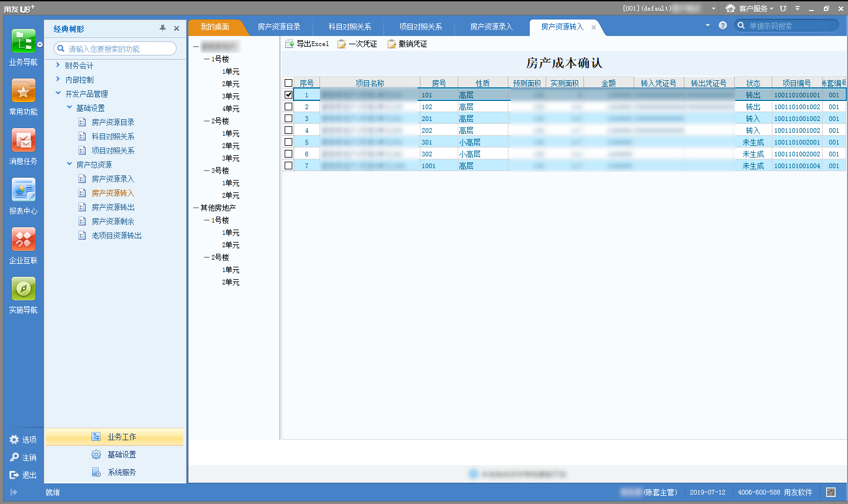Pin the 经典树形 panel with pushpin

pyautogui.click(x=162, y=28)
